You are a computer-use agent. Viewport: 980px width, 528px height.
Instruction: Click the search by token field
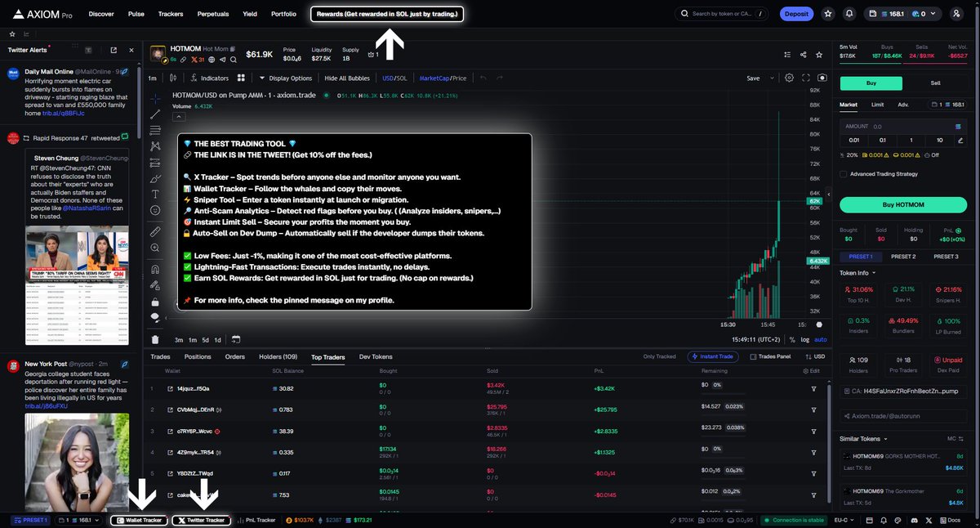tap(723, 14)
